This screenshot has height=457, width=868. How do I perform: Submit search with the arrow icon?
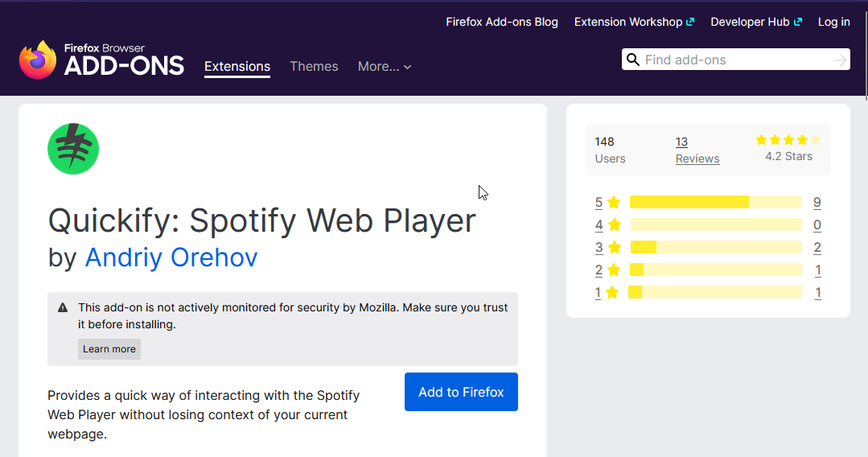tap(840, 60)
